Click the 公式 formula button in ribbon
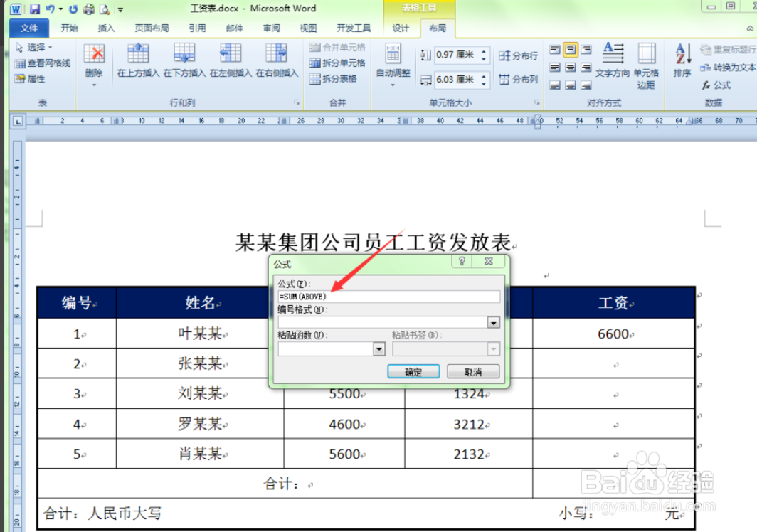Viewport: 757px width, 532px height. point(716,85)
